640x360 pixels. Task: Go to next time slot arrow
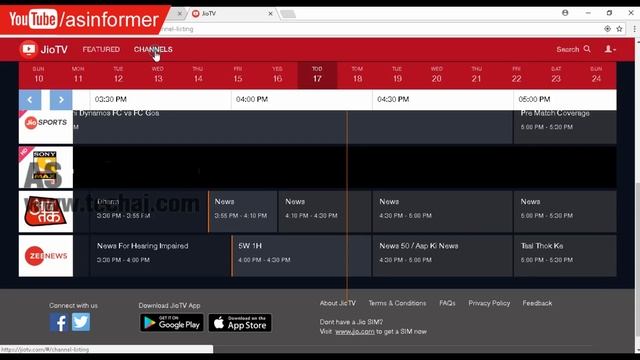pyautogui.click(x=61, y=100)
